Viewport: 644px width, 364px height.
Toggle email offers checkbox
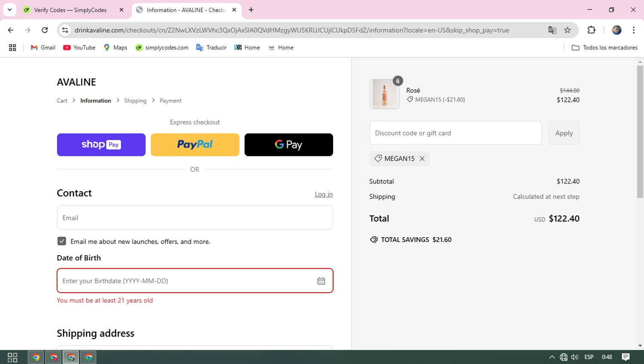62,241
